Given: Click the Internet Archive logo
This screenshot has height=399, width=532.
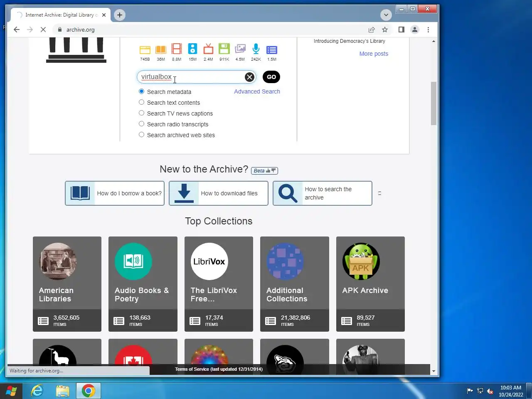Looking at the screenshot, I should 76,50.
